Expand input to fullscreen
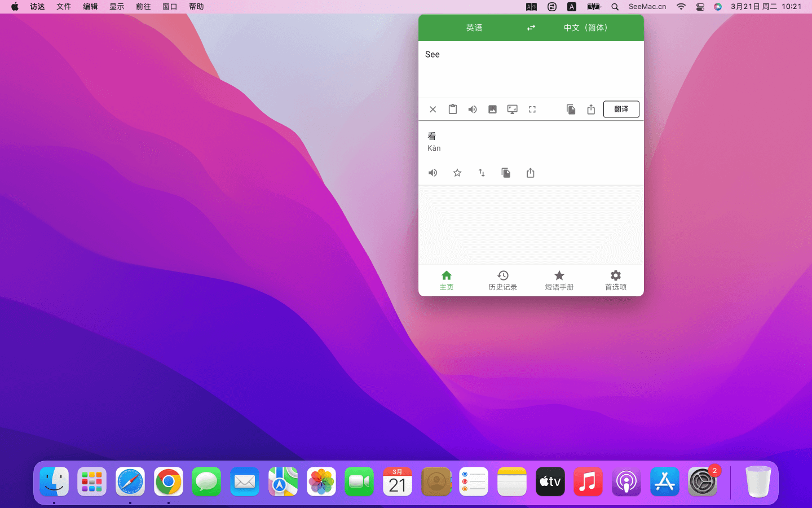The image size is (812, 508). click(x=532, y=110)
